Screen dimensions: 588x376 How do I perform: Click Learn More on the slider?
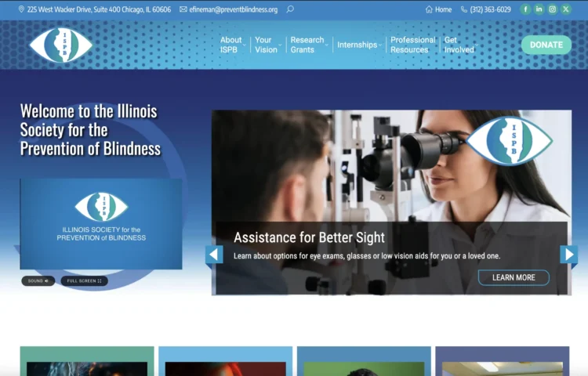point(514,277)
